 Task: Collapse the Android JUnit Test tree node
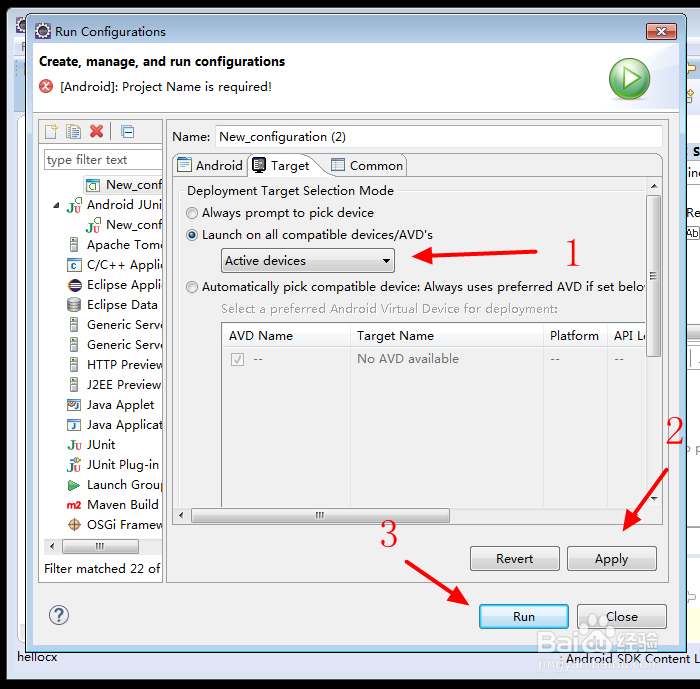(56, 205)
